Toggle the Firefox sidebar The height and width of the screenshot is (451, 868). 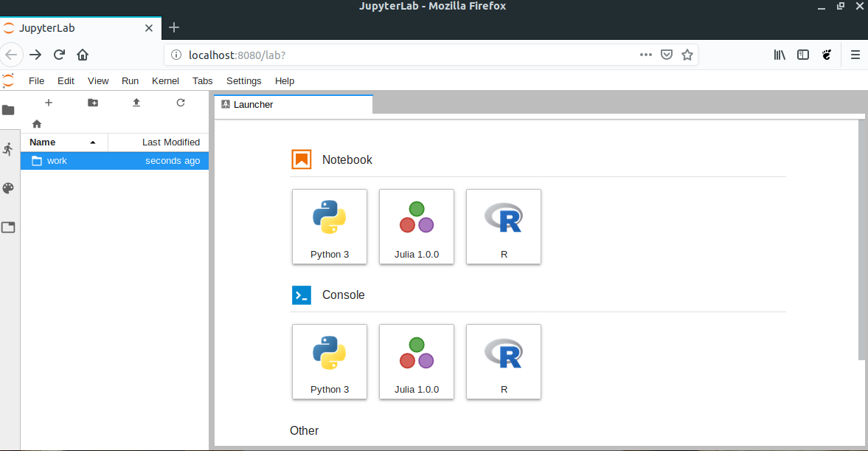[x=802, y=55]
